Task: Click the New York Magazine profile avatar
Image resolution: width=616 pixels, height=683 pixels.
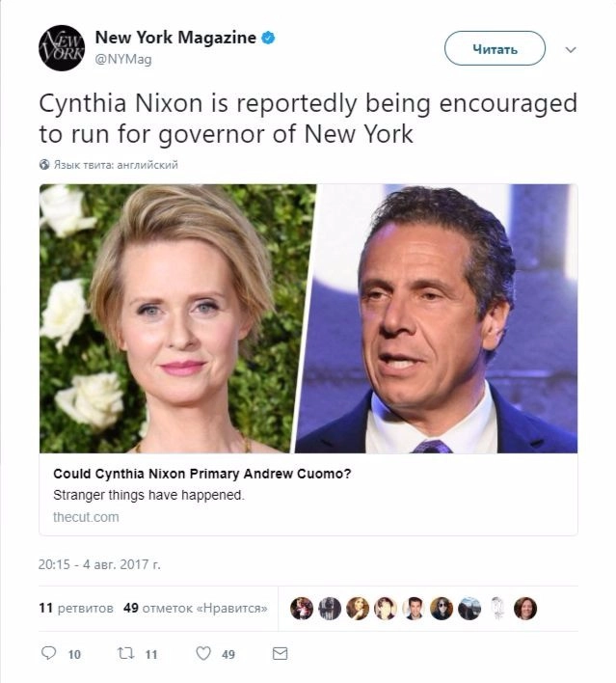Action: click(x=62, y=48)
